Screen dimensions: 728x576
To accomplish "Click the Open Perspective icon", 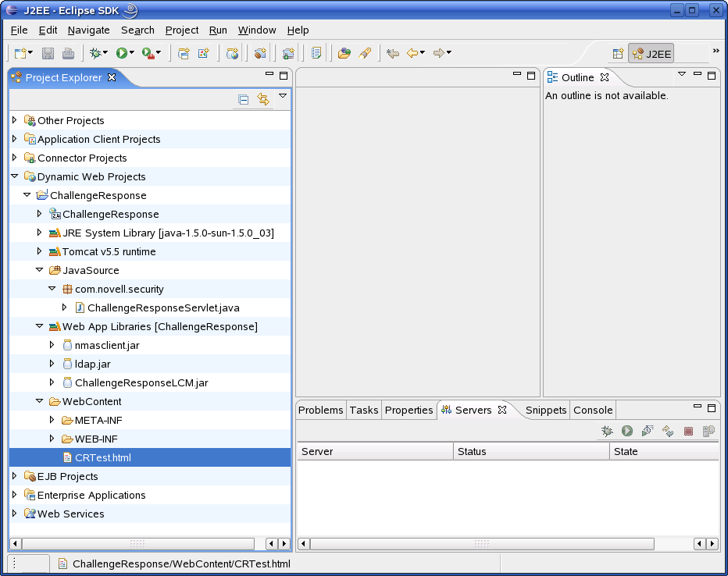I will tap(618, 54).
